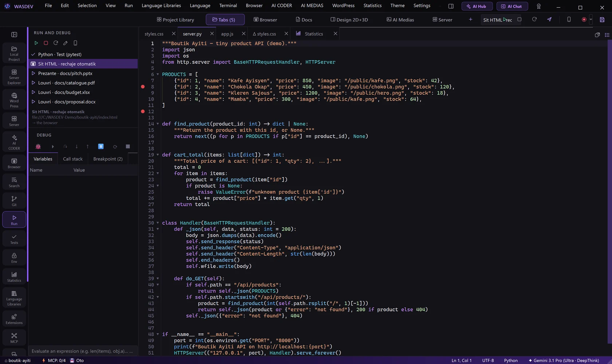Select the Prezante docs/pitch.pptx configuration
612x364 pixels.
83,73
